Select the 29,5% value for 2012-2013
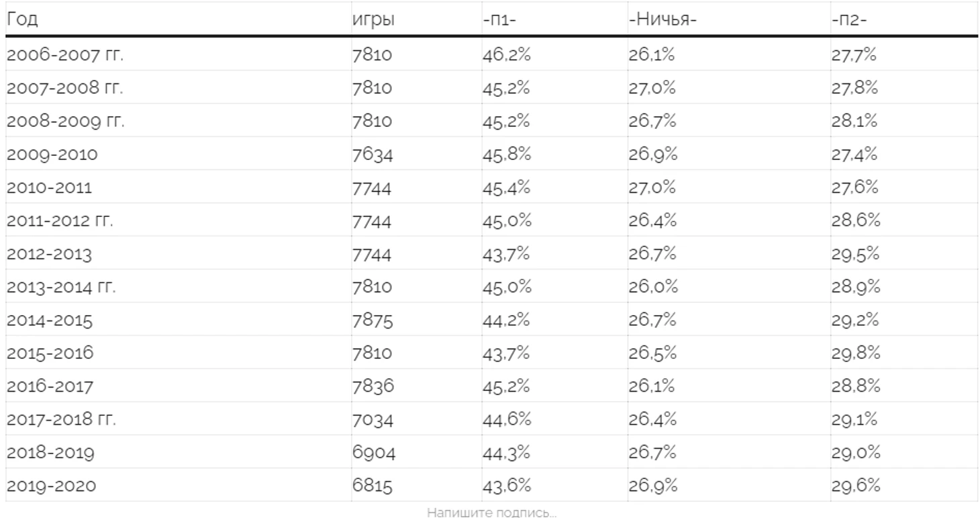 pyautogui.click(x=854, y=254)
